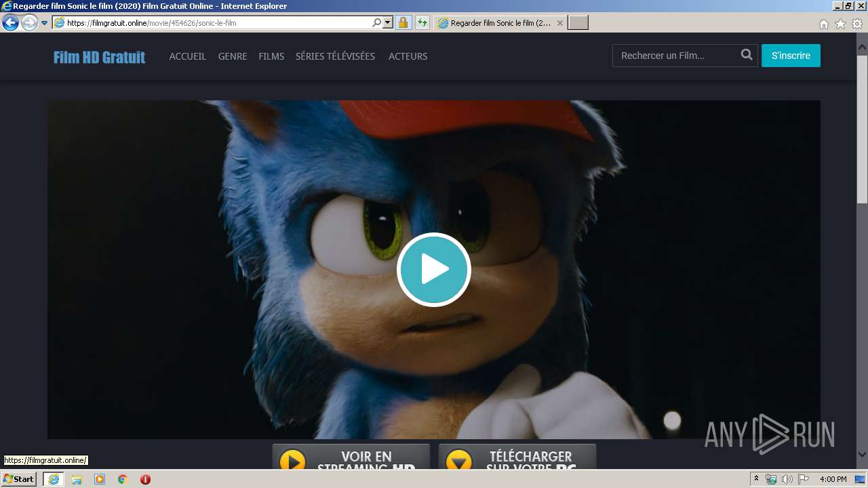Open the 4:00 PM system clock
The image size is (868, 488).
click(833, 479)
